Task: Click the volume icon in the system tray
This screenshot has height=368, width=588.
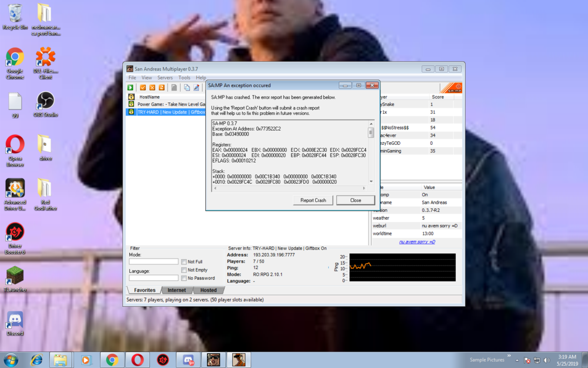Action: click(x=547, y=360)
